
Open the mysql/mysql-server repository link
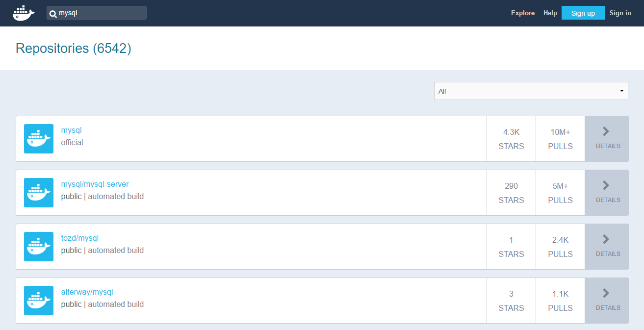pyautogui.click(x=95, y=184)
